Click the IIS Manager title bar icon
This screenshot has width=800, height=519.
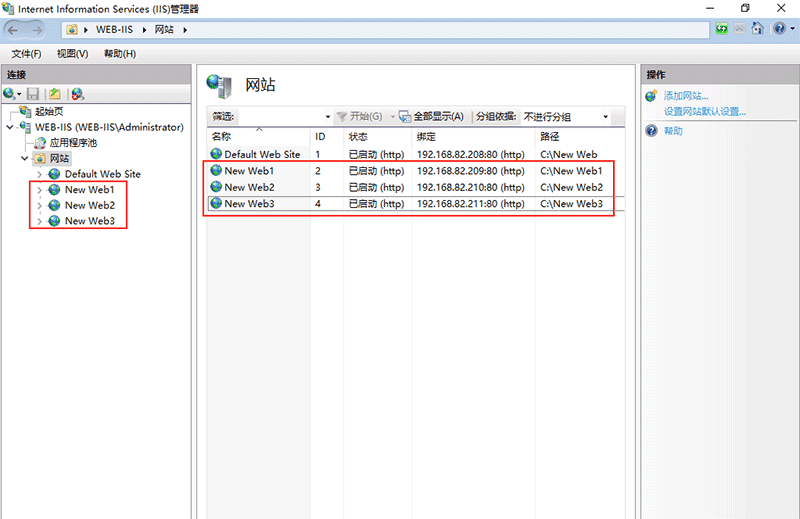coord(8,9)
